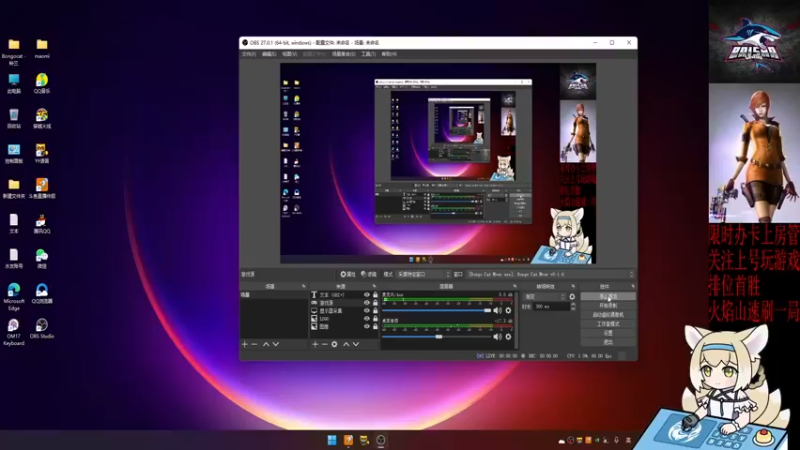Launch the QQ浏览器 desktop shortcut
The image size is (800, 450).
point(42,293)
